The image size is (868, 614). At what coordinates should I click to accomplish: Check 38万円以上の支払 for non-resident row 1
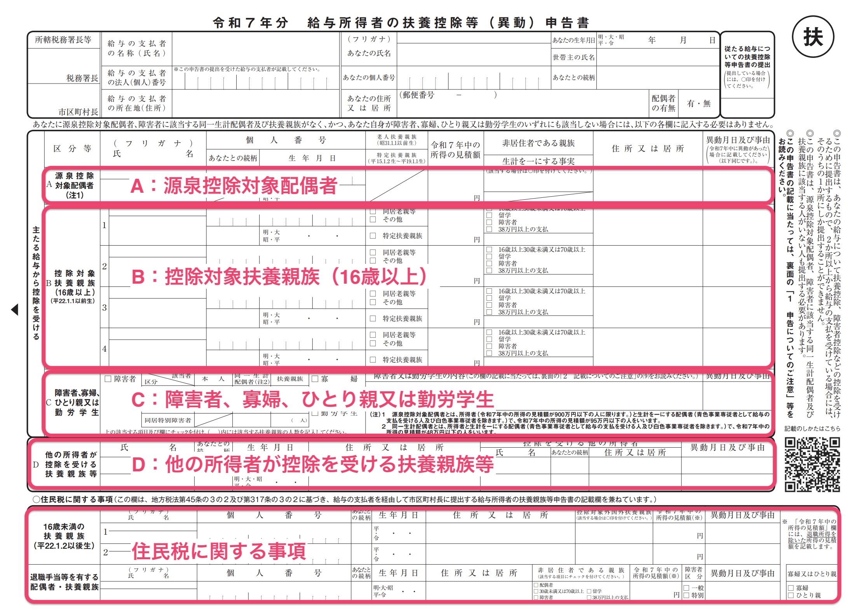click(x=490, y=229)
